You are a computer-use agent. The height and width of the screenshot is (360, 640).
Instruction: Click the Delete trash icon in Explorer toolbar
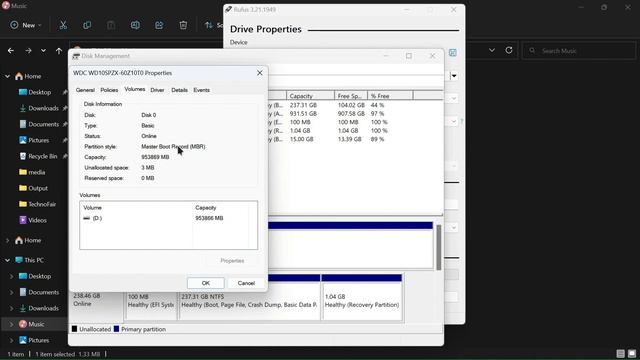point(183,25)
